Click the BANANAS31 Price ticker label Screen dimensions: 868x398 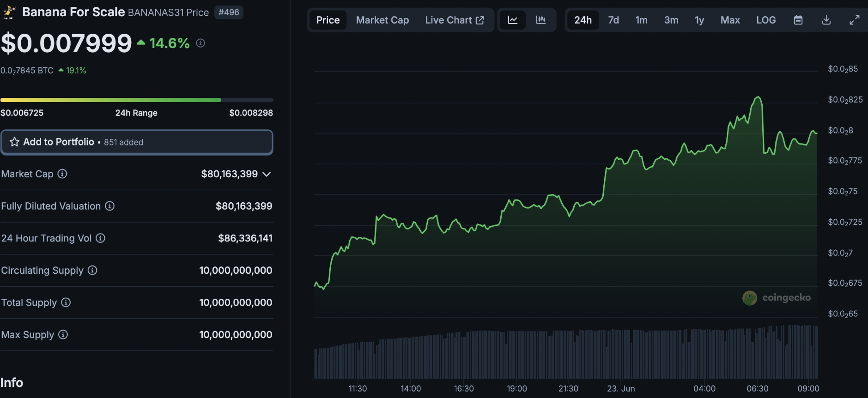[x=168, y=12]
